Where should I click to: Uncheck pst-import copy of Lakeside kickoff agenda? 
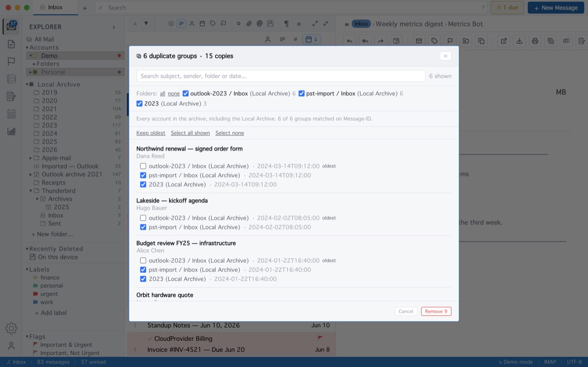(143, 227)
